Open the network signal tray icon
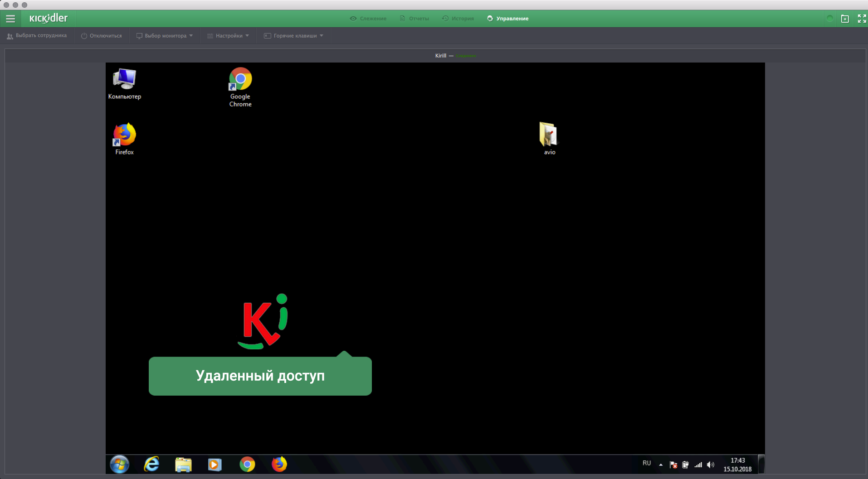This screenshot has height=479, width=868. click(x=698, y=464)
